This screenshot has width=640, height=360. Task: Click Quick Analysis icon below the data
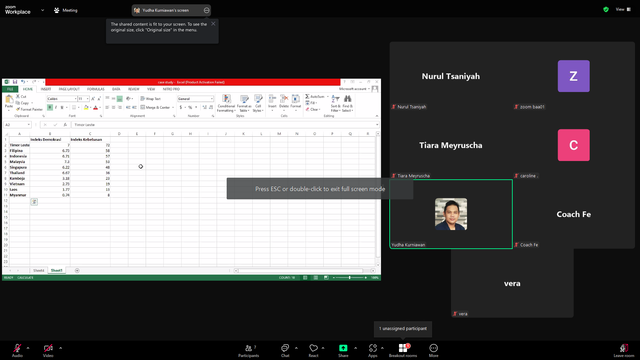tap(34, 202)
